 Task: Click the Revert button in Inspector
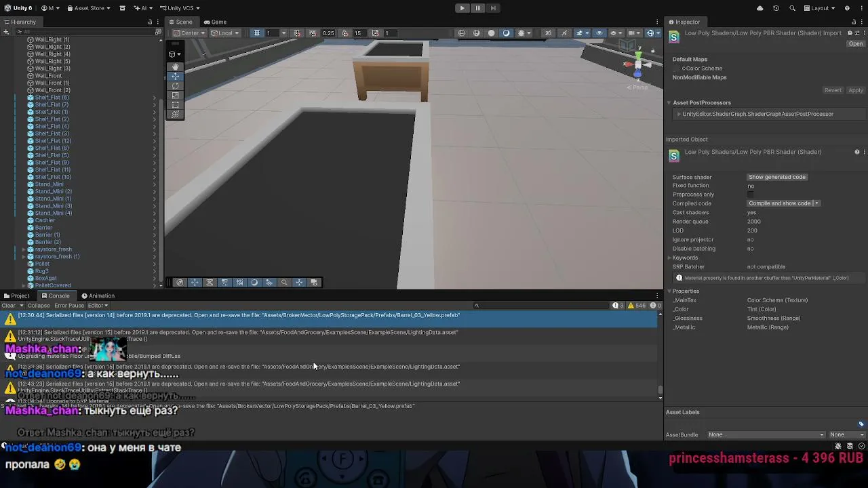[833, 90]
